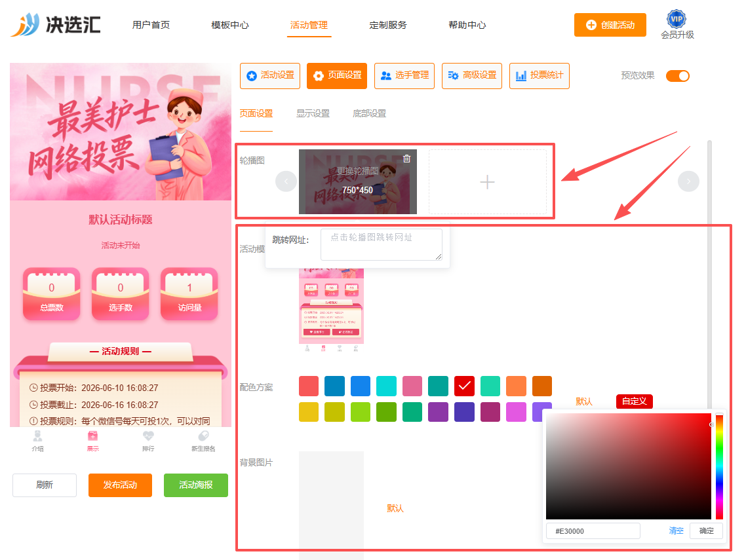This screenshot has height=560, width=746.
Task: Select the checked red color swatch
Action: pyautogui.click(x=464, y=386)
